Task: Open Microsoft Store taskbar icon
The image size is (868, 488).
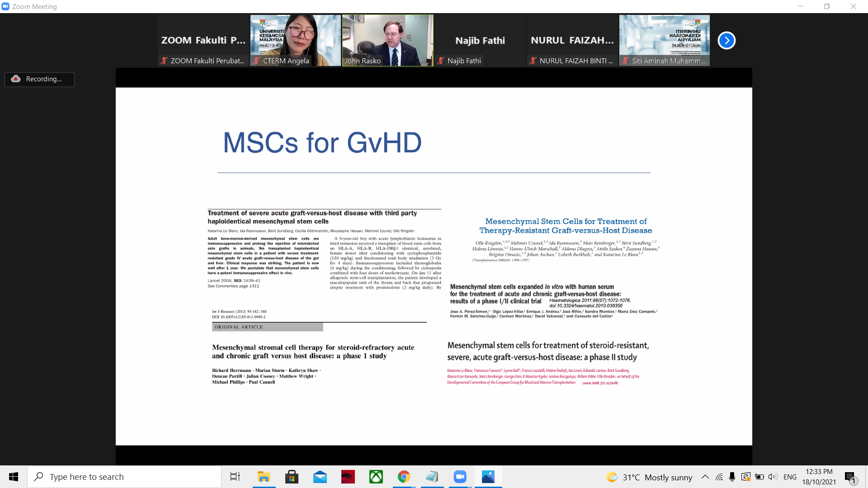Action: [292, 477]
